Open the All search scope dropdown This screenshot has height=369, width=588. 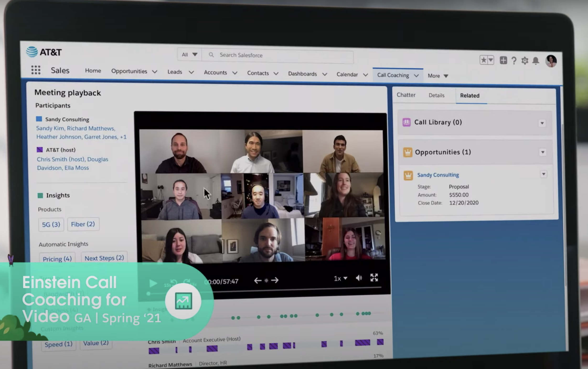[189, 54]
